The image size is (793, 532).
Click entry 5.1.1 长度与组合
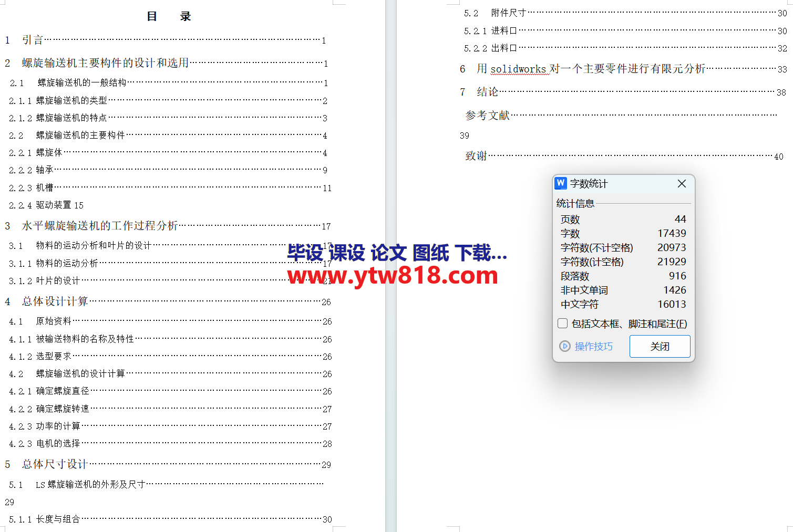pos(170,519)
